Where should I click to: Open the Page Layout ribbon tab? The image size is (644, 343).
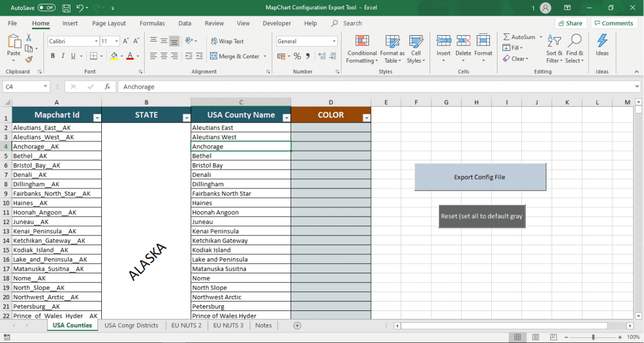coord(109,23)
